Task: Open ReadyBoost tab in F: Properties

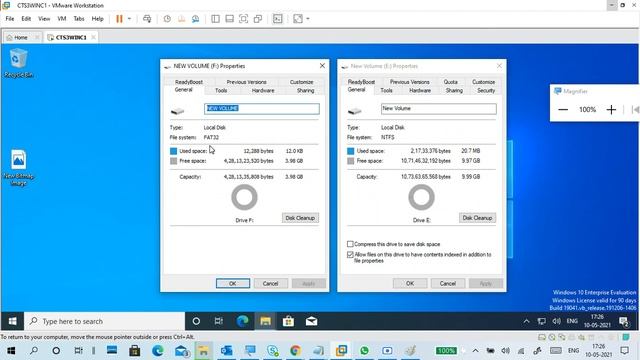Action: 189,82
